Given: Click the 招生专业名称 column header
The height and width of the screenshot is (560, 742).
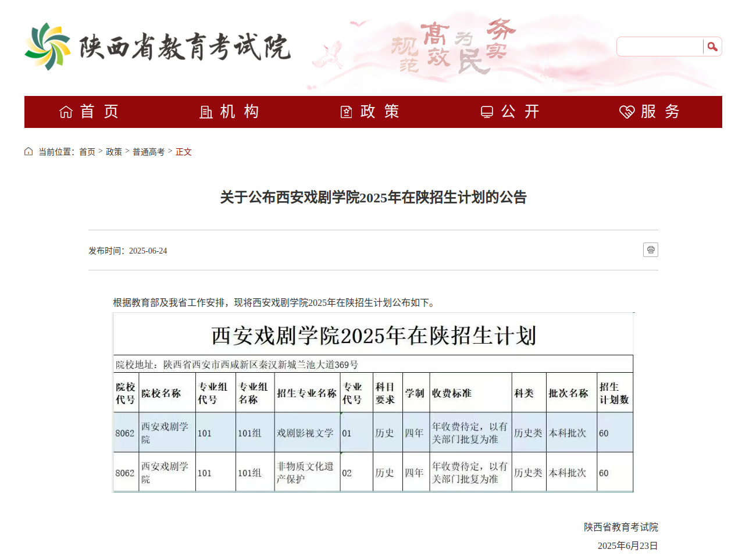Looking at the screenshot, I should (x=306, y=393).
